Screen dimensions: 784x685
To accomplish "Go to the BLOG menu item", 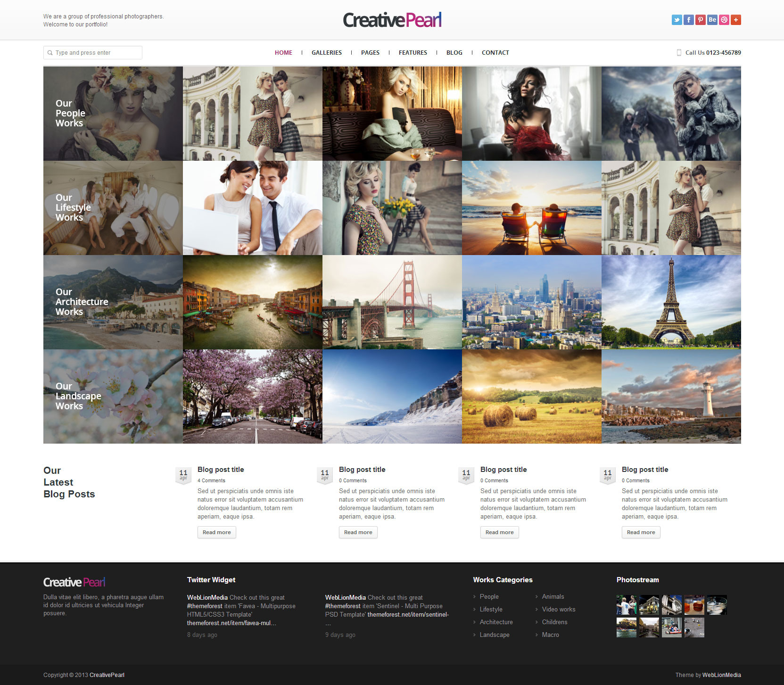I will (454, 53).
